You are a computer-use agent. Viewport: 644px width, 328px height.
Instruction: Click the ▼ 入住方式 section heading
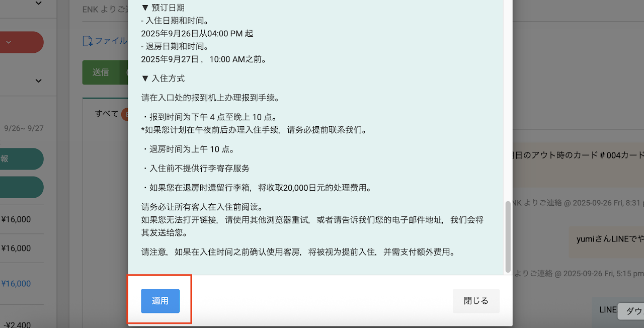pyautogui.click(x=163, y=78)
